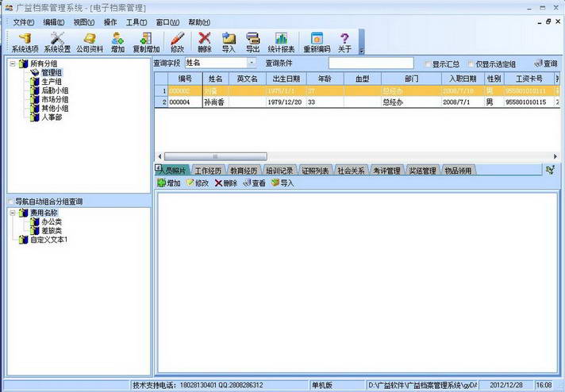Click 导出 toolbar icon
The height and width of the screenshot is (392, 565).
(x=252, y=43)
